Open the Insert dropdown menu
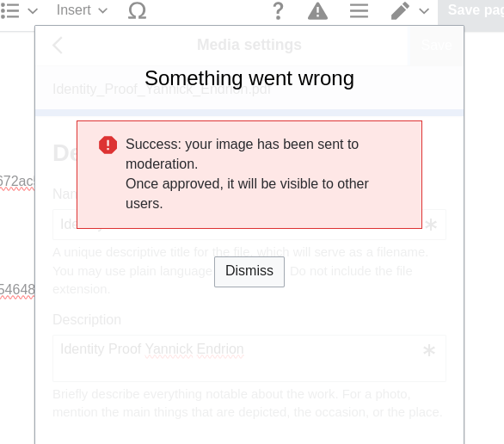The width and height of the screenshot is (504, 444). [x=82, y=10]
